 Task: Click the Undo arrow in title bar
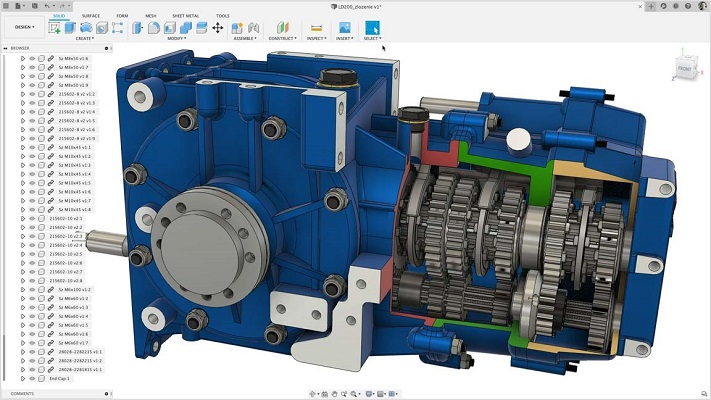click(46, 6)
